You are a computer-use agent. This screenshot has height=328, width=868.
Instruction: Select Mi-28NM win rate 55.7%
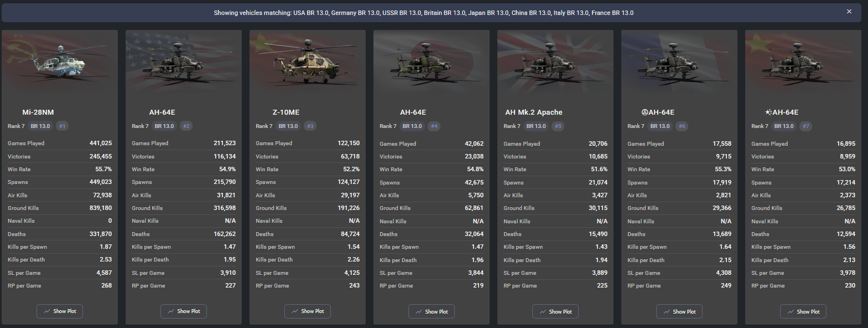103,169
